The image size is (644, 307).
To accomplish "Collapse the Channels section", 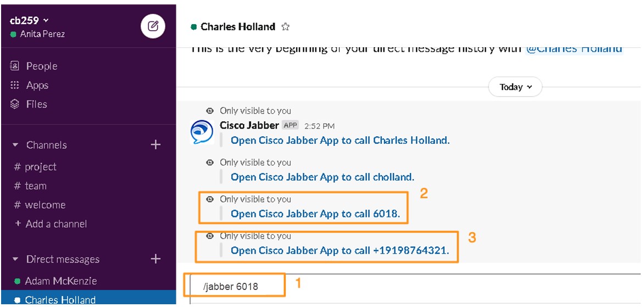I will pyautogui.click(x=15, y=145).
